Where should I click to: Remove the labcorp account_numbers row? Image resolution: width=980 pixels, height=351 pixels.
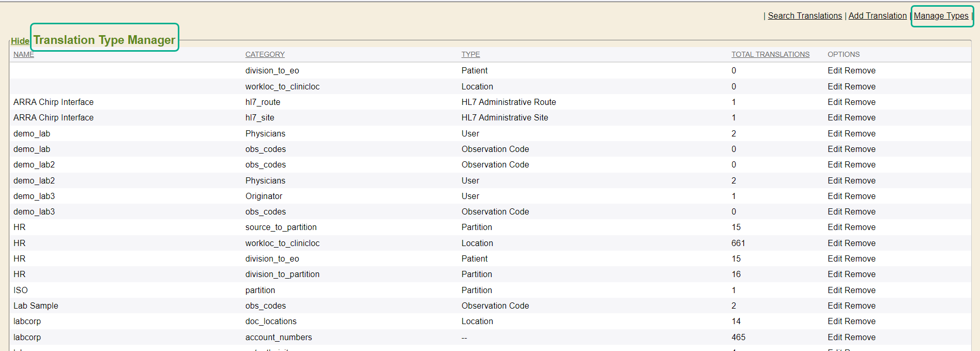click(861, 338)
